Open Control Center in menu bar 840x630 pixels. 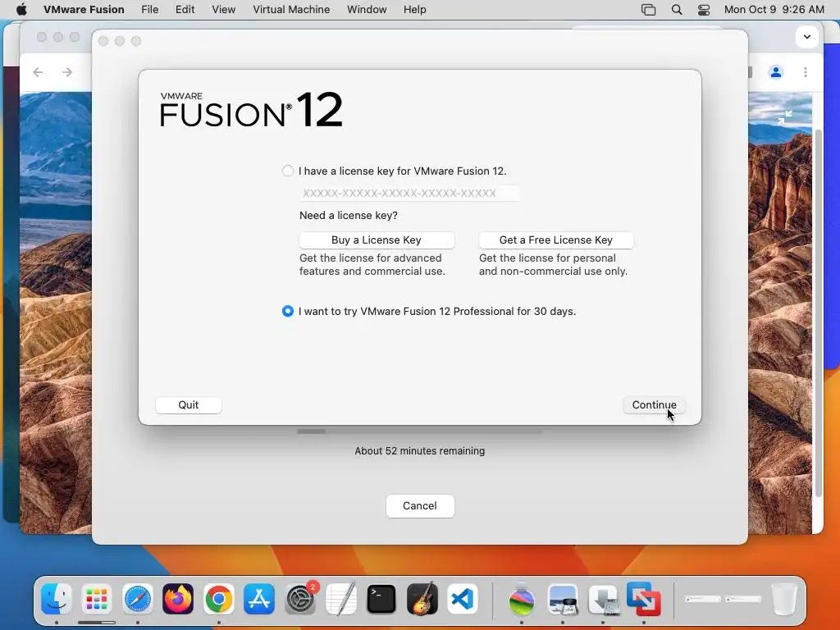click(704, 9)
